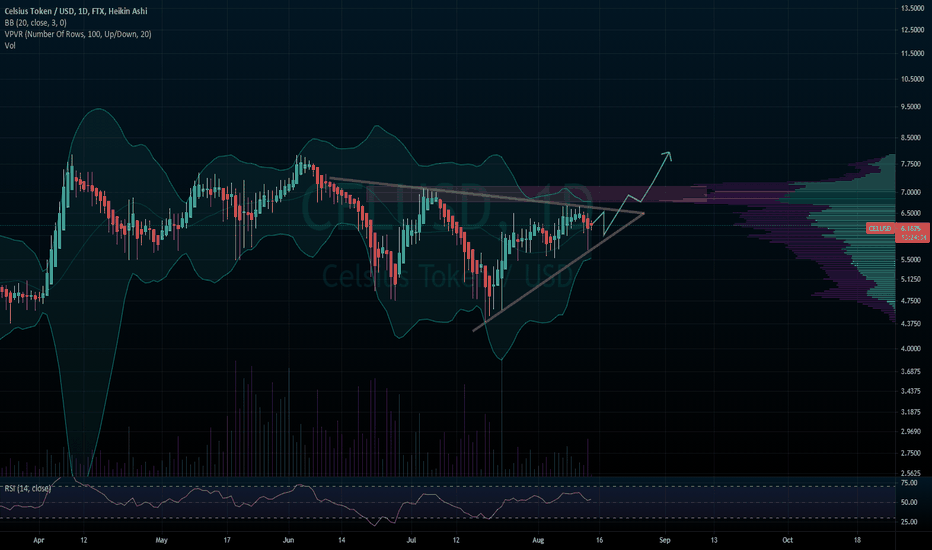The width and height of the screenshot is (932, 550).
Task: Click the 'Oct' date axis label
Action: 788,540
